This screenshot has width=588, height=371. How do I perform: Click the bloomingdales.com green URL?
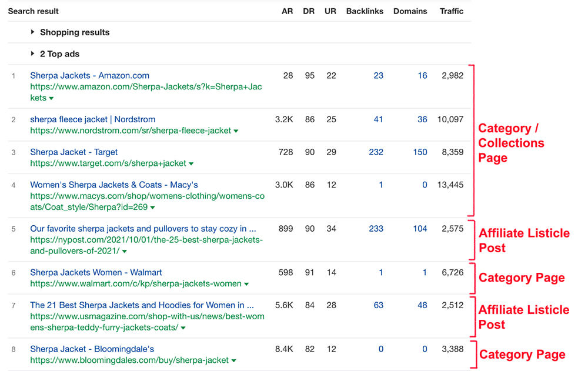coord(129,360)
